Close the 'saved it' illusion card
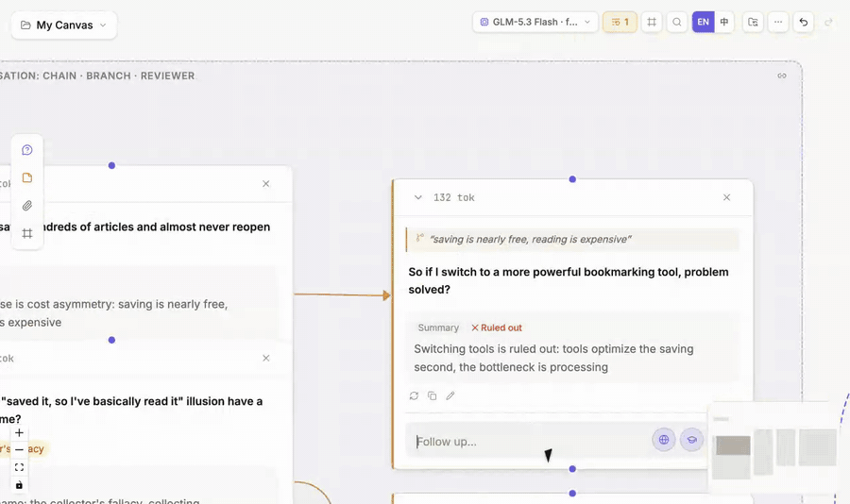Viewport: 850px width, 504px height. (x=265, y=359)
